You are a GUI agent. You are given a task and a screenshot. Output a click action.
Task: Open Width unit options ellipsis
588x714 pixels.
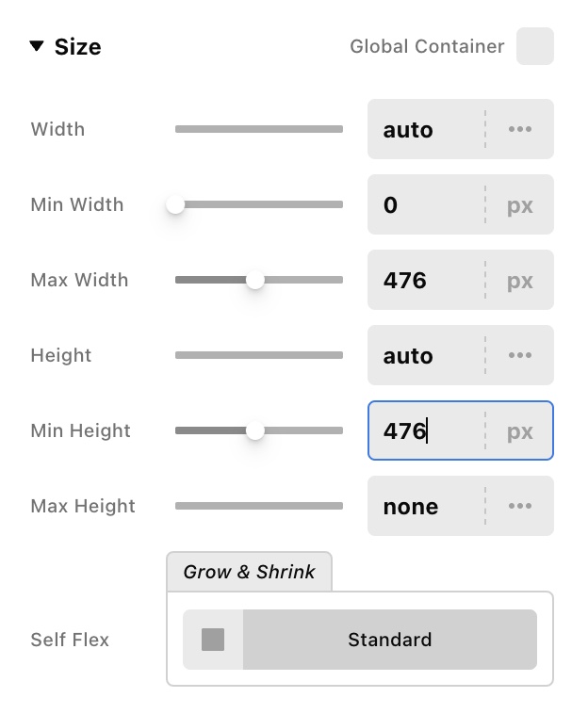pos(520,129)
